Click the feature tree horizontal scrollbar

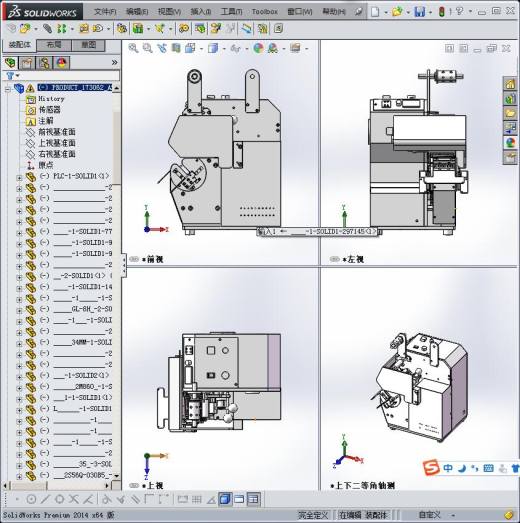coord(57,485)
